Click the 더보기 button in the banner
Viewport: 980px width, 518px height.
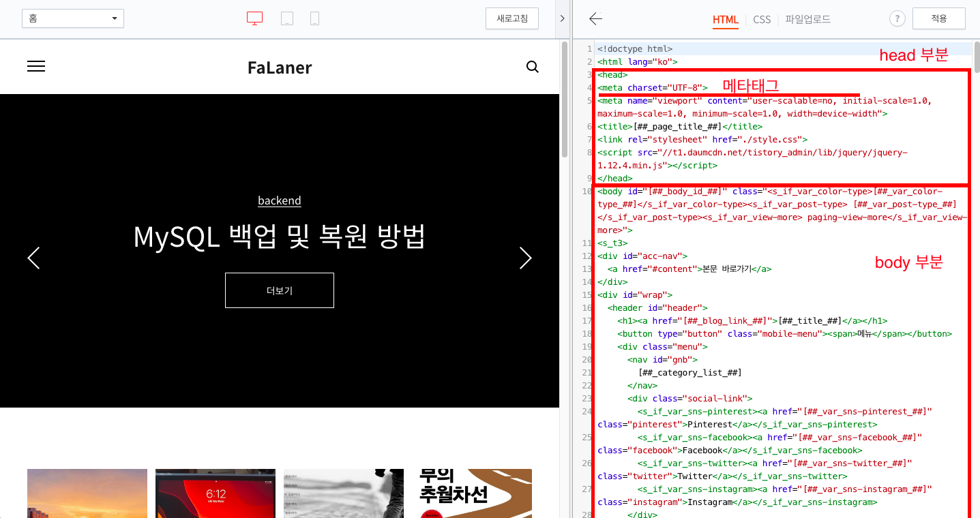(x=279, y=290)
